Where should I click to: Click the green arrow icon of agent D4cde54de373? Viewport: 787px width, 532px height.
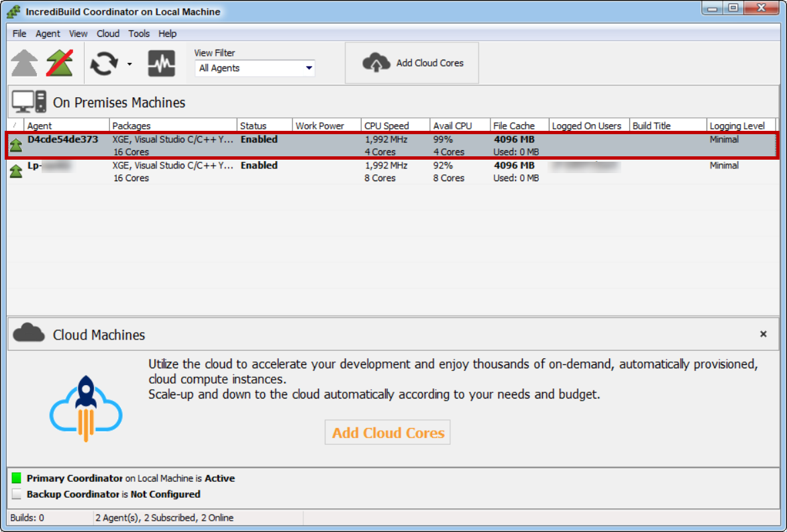pos(15,146)
